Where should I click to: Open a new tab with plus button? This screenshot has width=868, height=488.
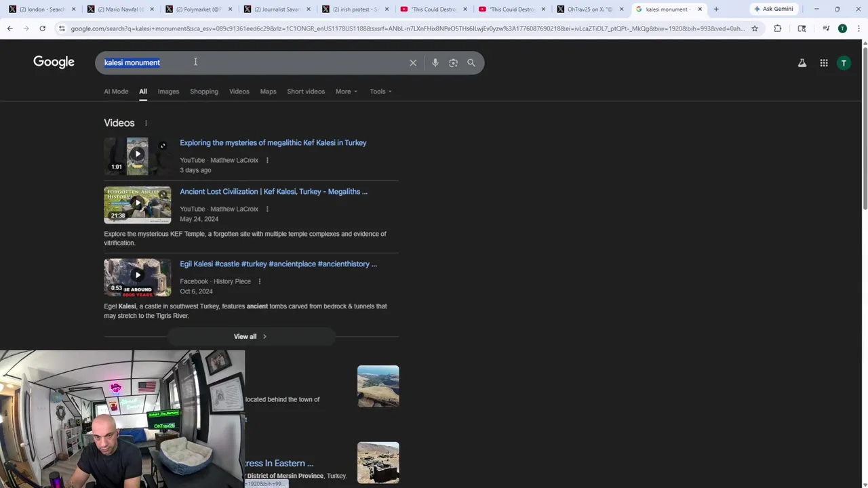tap(716, 9)
